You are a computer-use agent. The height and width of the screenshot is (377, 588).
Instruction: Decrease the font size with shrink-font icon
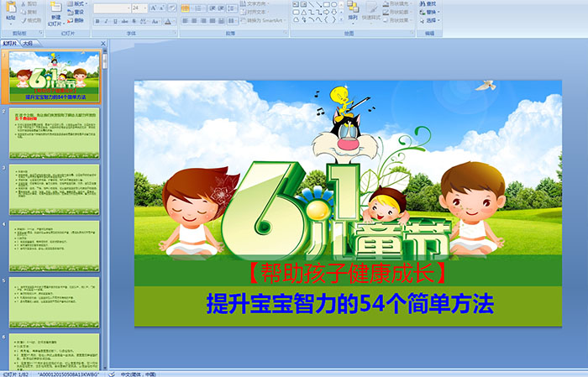[x=162, y=8]
